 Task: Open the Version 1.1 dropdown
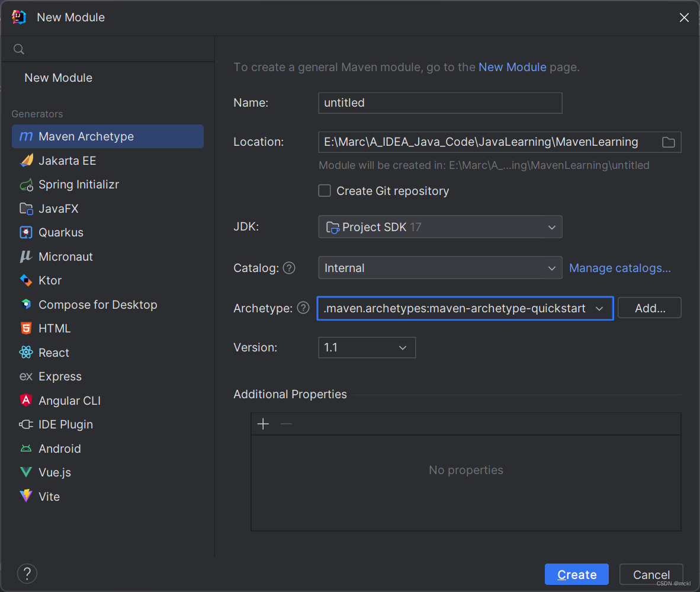click(367, 348)
